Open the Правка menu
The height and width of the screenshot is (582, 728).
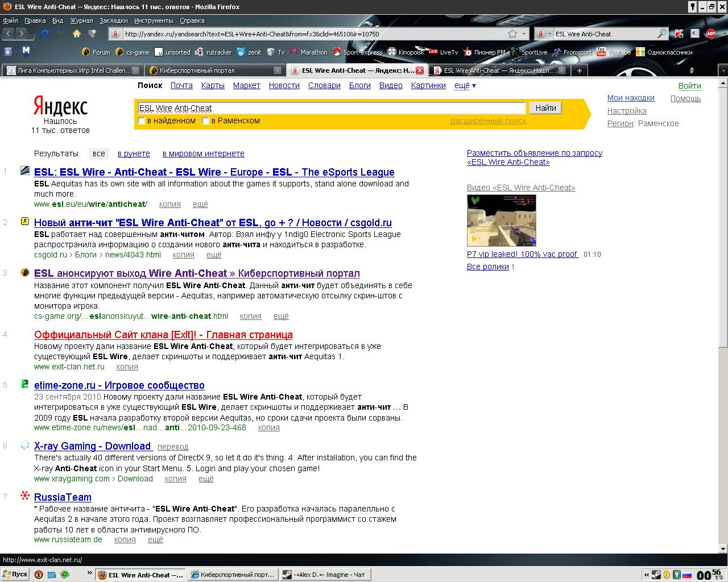[x=35, y=20]
